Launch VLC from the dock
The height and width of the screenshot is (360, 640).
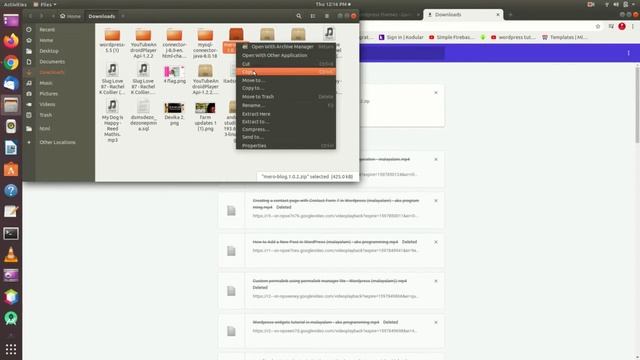pos(11,255)
